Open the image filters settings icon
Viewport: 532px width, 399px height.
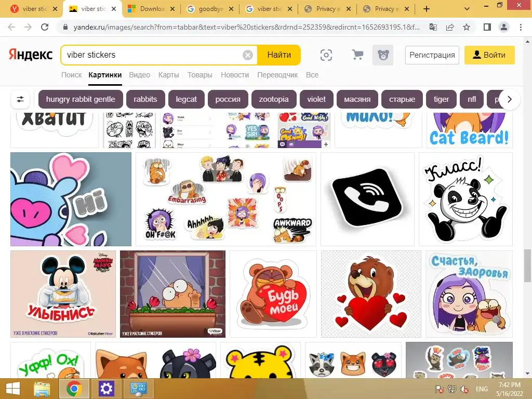coord(20,99)
